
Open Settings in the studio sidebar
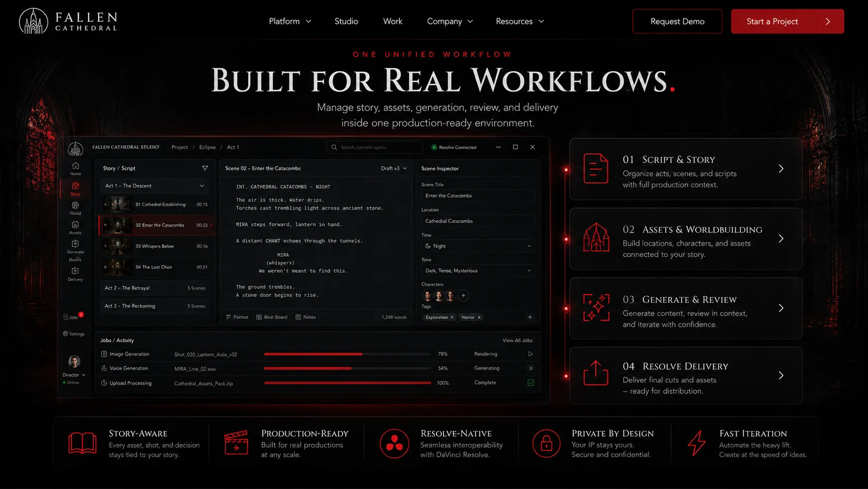pyautogui.click(x=74, y=334)
